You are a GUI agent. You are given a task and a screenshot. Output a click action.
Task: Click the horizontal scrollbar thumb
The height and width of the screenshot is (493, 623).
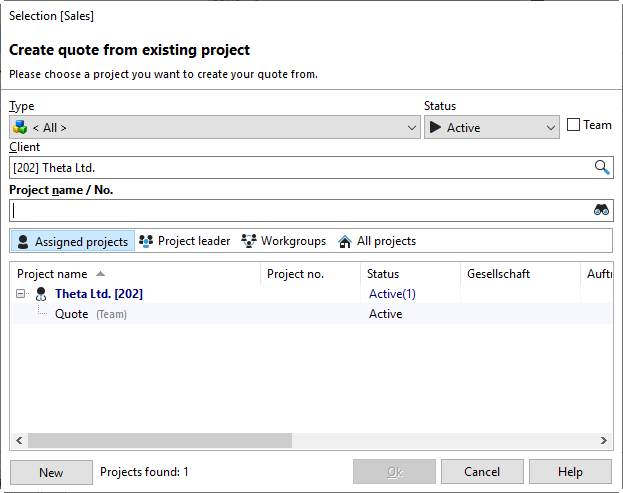pyautogui.click(x=160, y=440)
